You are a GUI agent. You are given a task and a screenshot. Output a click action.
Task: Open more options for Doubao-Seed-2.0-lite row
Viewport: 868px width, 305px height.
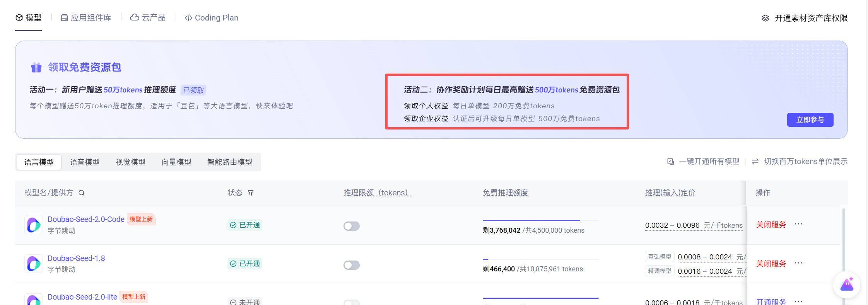pos(798,301)
